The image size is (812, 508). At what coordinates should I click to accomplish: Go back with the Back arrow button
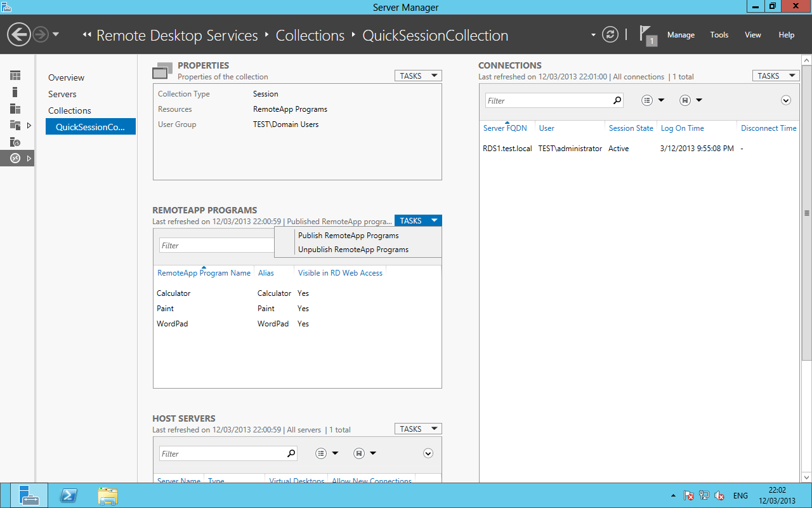19,34
